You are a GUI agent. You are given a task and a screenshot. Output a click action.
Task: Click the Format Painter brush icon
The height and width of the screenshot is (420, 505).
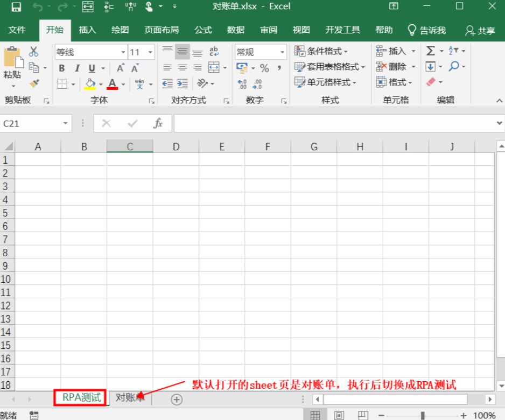[34, 83]
